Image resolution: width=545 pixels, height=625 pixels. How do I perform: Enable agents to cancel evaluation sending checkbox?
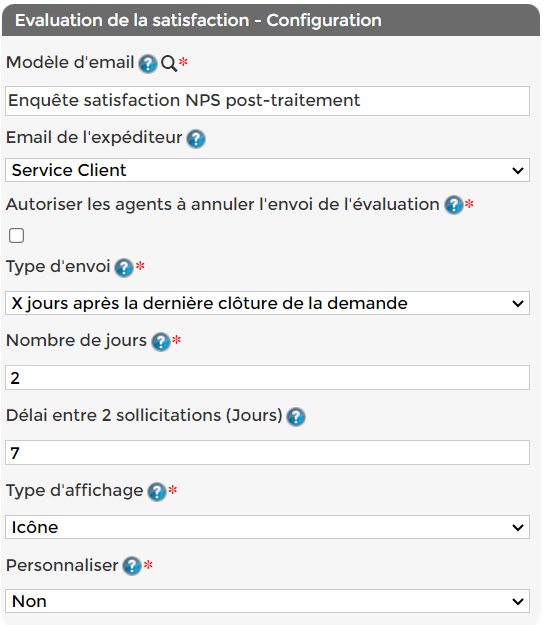(16, 236)
